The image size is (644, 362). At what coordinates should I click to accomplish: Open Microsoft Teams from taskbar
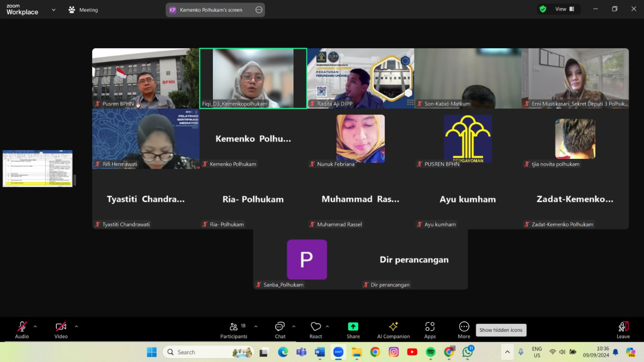[301, 352]
